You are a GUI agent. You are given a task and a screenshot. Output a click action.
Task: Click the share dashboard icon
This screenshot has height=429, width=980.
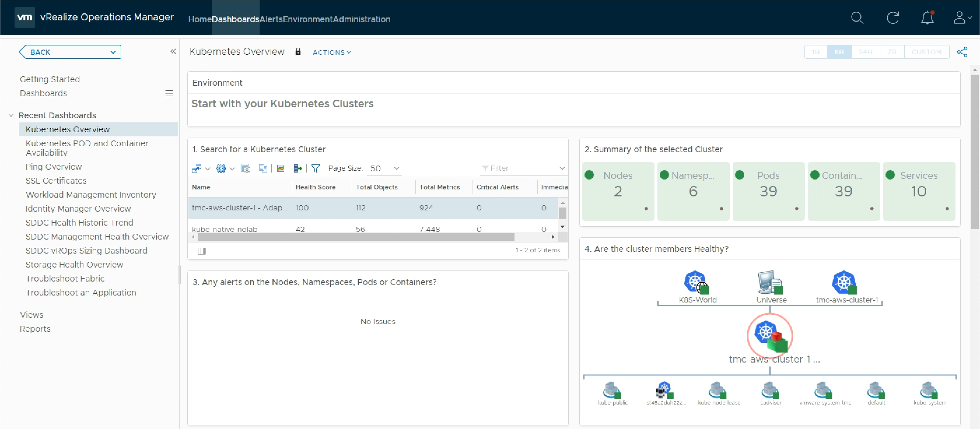tap(962, 52)
